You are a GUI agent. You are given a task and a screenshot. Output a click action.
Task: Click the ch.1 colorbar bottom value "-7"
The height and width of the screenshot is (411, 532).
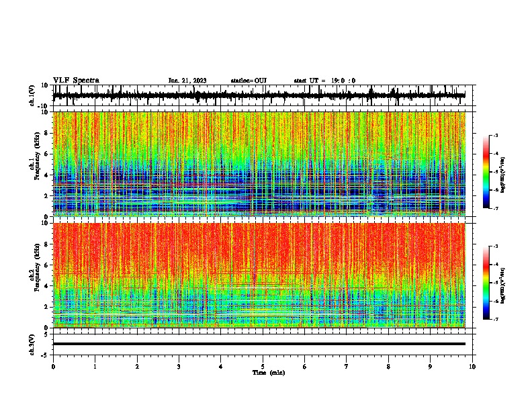click(496, 208)
